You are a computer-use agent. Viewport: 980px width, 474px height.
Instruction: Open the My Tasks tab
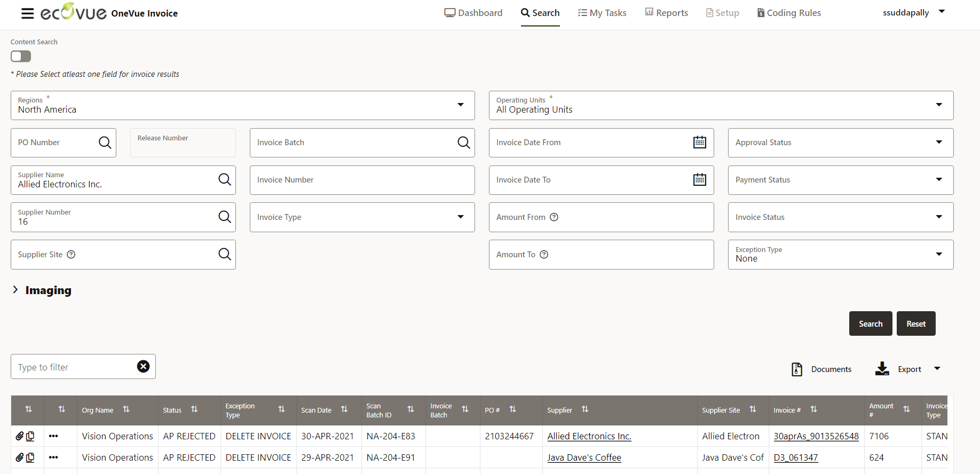602,13
